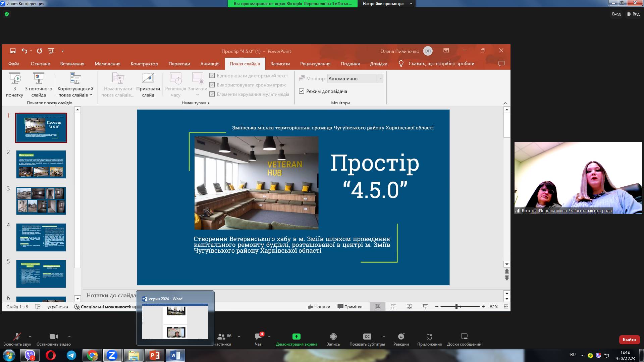Image resolution: width=644 pixels, height=362 pixels.
Task: Start slideshow from beginning icon
Action: coord(14,78)
